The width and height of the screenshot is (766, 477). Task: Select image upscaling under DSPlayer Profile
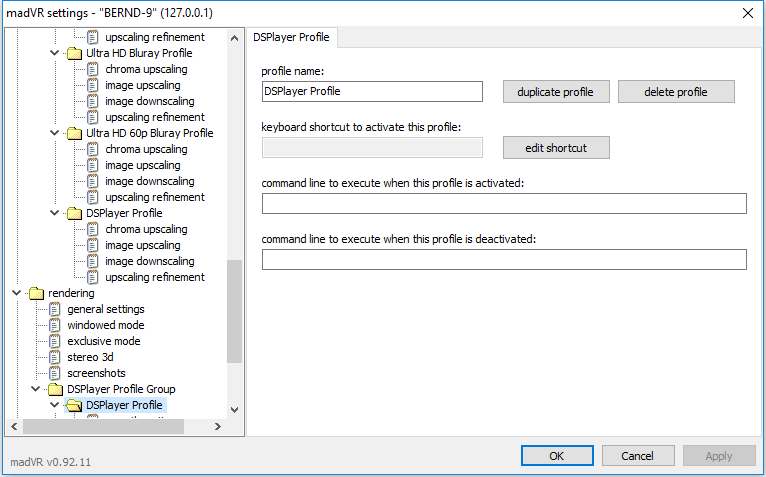click(x=143, y=245)
